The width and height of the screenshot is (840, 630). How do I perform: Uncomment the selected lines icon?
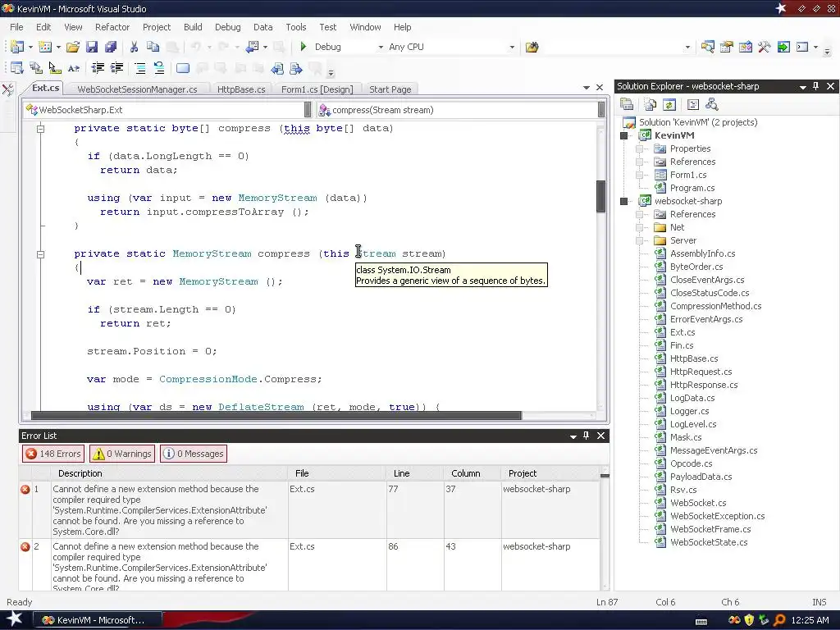coord(159,68)
